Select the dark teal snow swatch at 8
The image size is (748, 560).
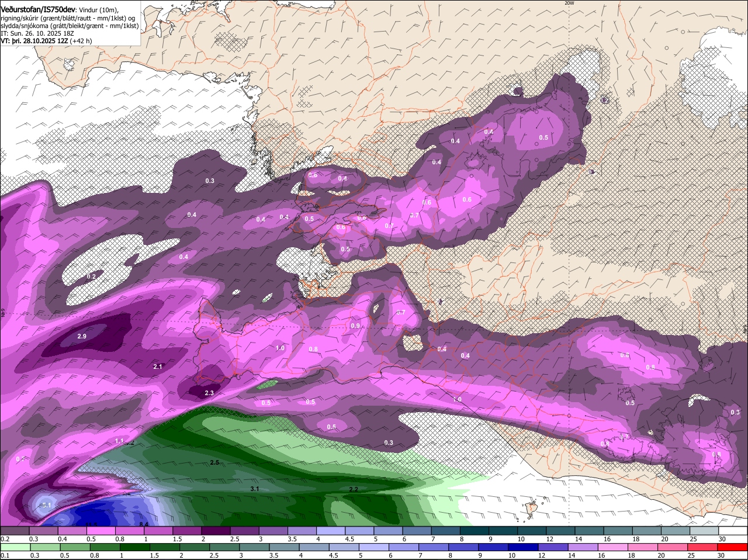(475, 531)
